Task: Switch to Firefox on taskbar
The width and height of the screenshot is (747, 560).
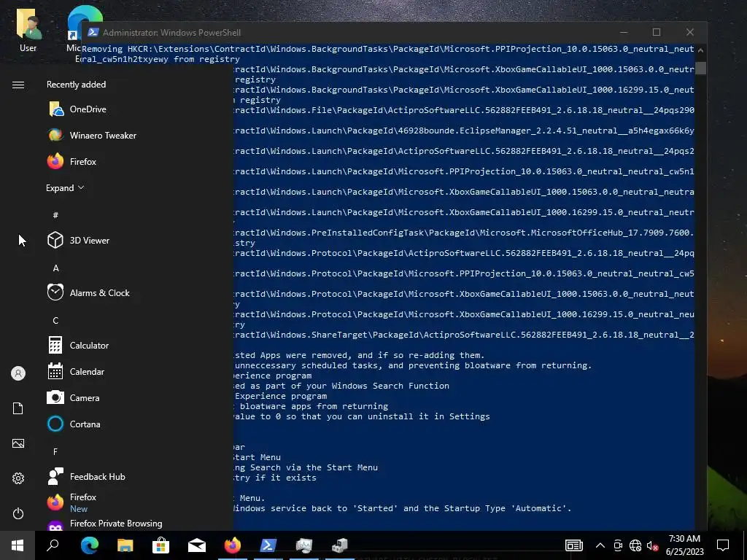Action: coord(233,545)
